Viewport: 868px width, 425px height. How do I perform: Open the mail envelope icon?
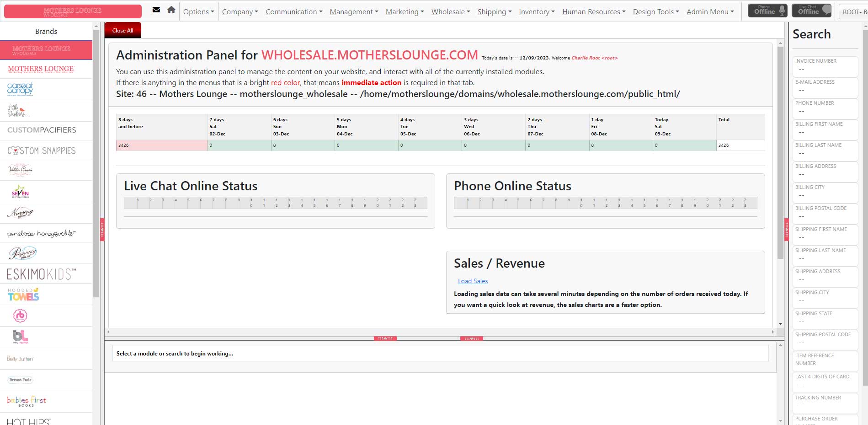tap(156, 10)
